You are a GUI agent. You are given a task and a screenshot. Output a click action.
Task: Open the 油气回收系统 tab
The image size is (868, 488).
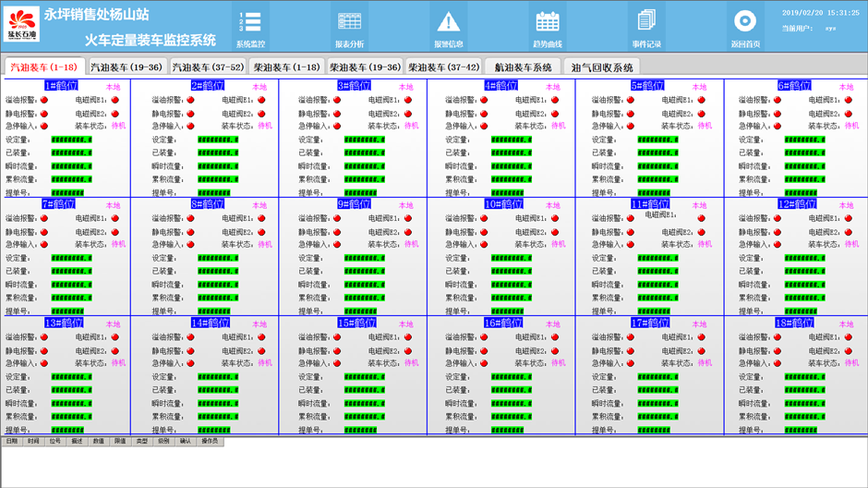coord(602,67)
